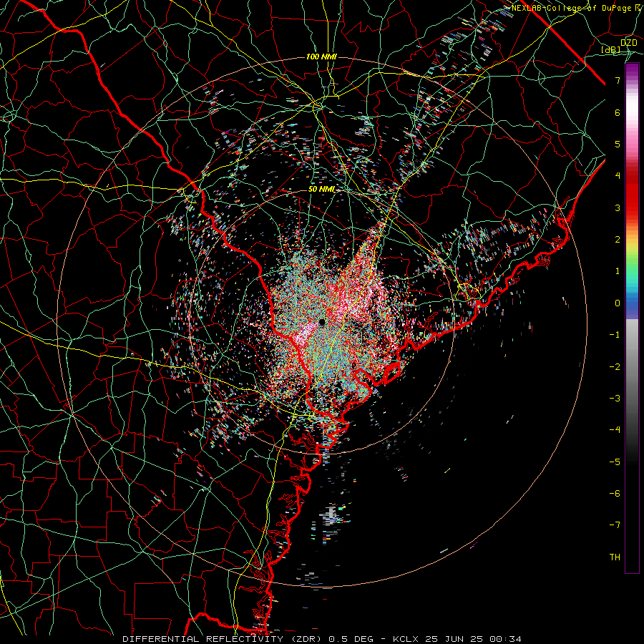
Task: Click the -6 value on color scale
Action: point(615,494)
